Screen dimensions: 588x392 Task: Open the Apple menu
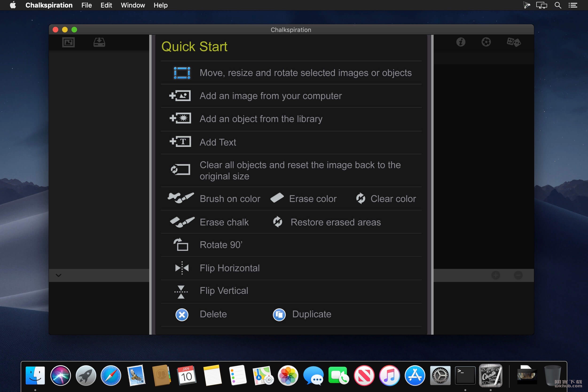click(13, 5)
